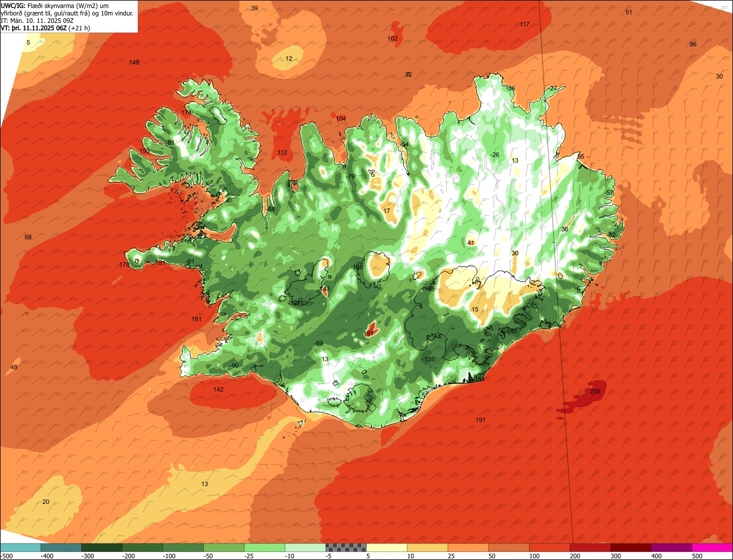
Task: Click legend swatch between -10 and -5
Action: click(x=305, y=547)
